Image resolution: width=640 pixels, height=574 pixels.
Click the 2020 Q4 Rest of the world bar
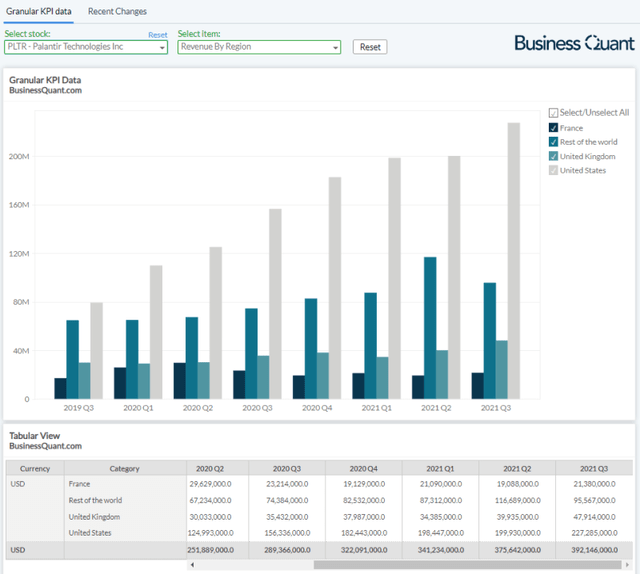click(311, 349)
